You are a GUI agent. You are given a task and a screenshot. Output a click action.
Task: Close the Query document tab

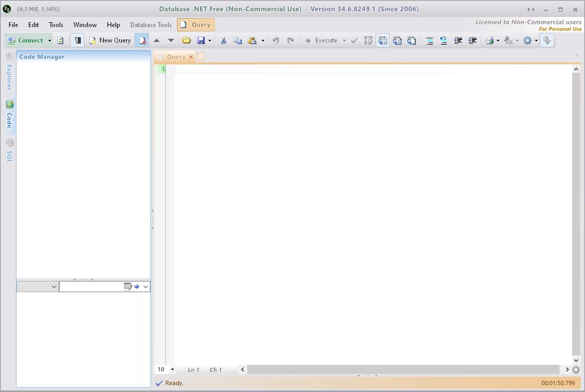tap(191, 57)
